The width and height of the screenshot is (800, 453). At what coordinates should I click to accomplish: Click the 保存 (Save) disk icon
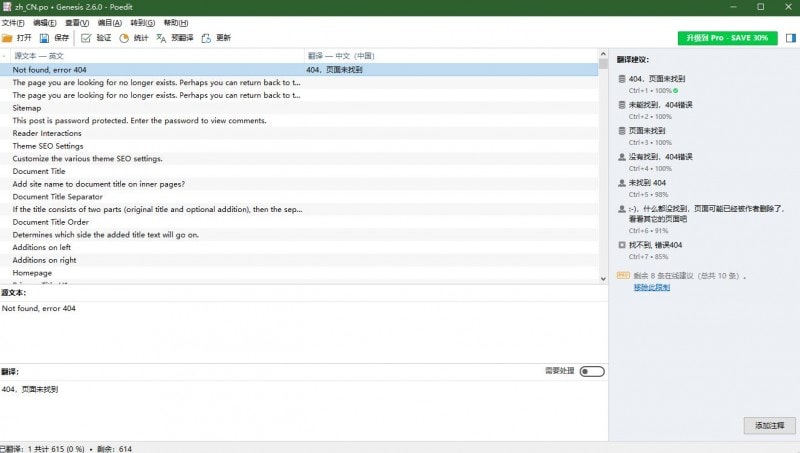pyautogui.click(x=44, y=38)
